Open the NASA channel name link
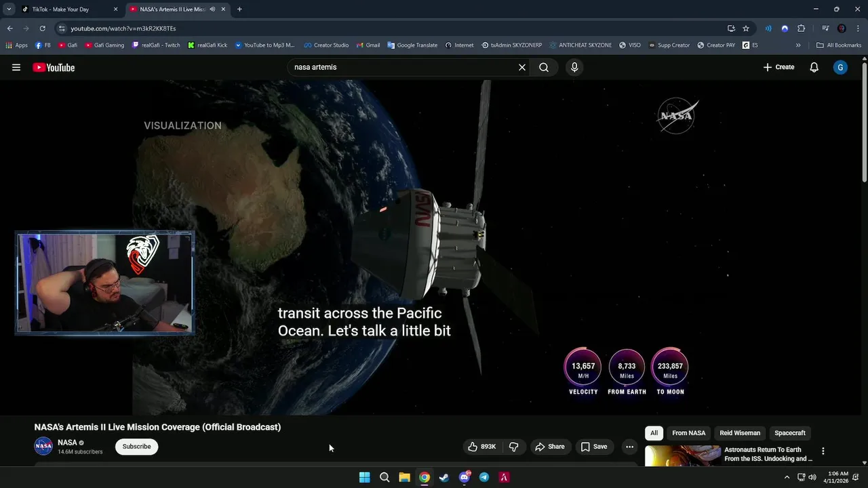This screenshot has width=868, height=488. [67, 443]
